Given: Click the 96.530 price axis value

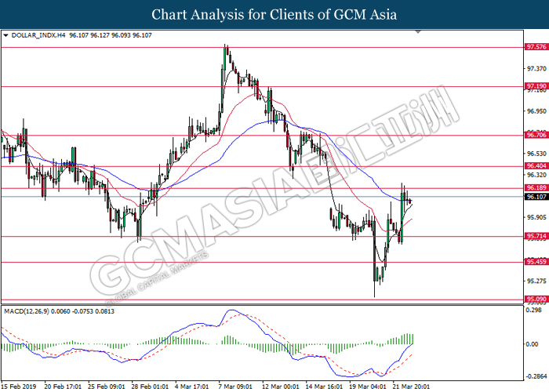Looking at the screenshot, I should (x=536, y=154).
